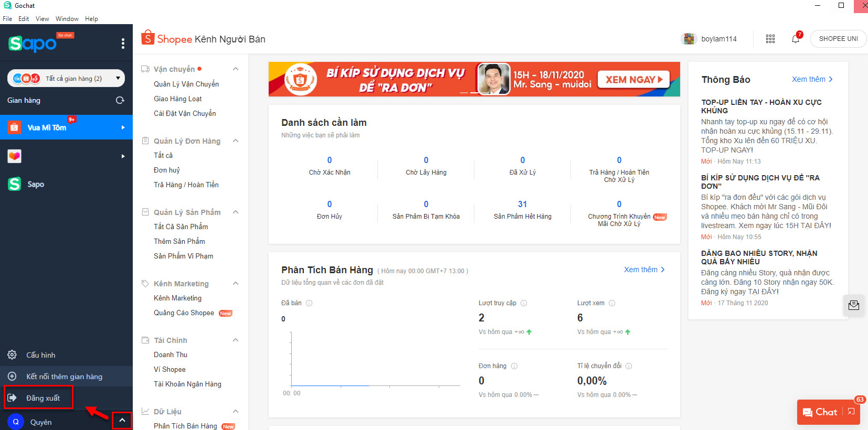Collapse the Quản Lý Đơn Hàng section

pos(236,141)
